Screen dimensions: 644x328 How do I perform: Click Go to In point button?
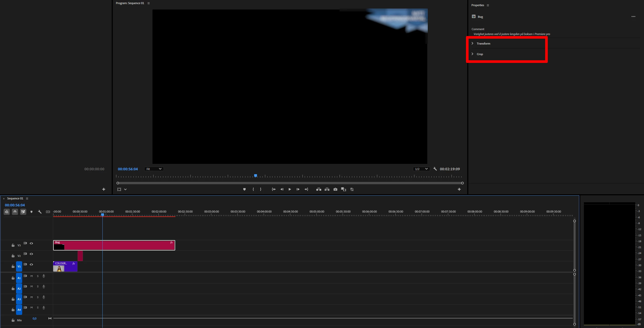[273, 189]
